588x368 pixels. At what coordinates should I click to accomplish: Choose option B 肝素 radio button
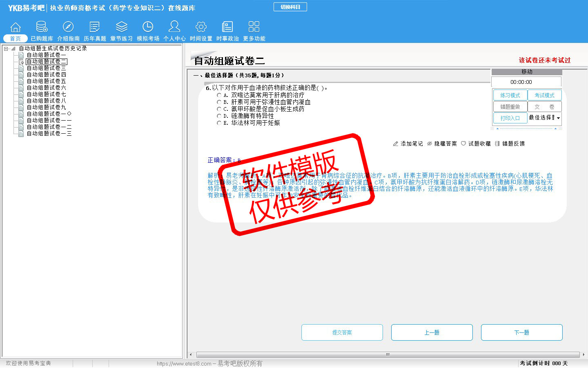[x=219, y=102]
